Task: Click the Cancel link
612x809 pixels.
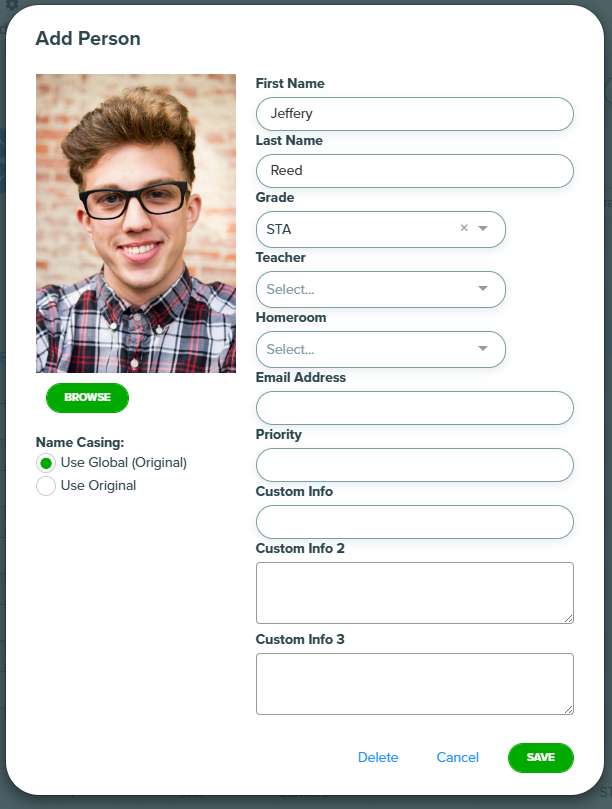Action: 458,757
